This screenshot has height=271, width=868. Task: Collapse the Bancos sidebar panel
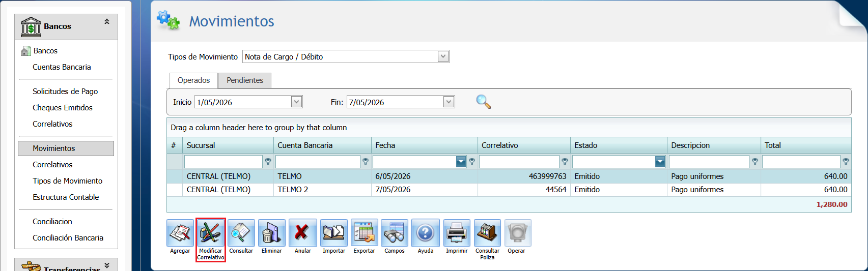click(x=107, y=22)
